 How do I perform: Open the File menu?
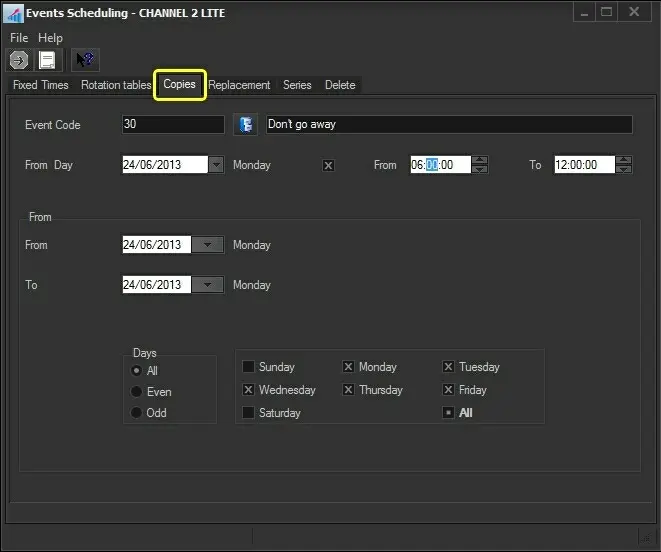(19, 38)
